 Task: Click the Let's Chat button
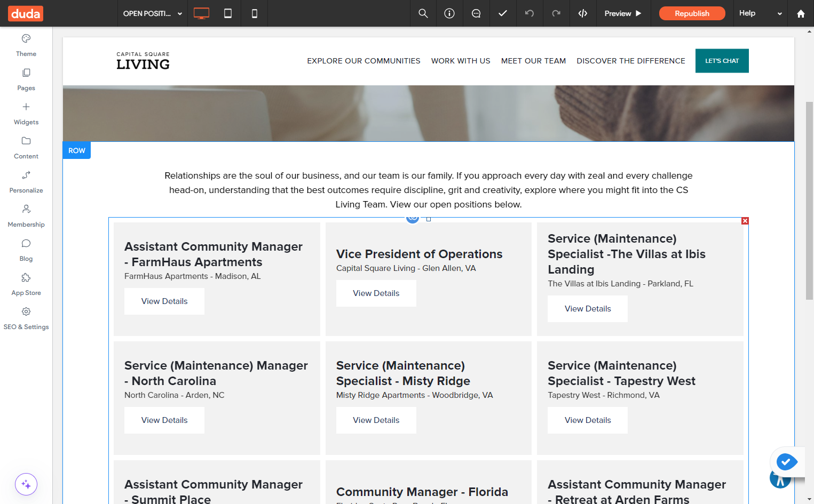tap(722, 61)
